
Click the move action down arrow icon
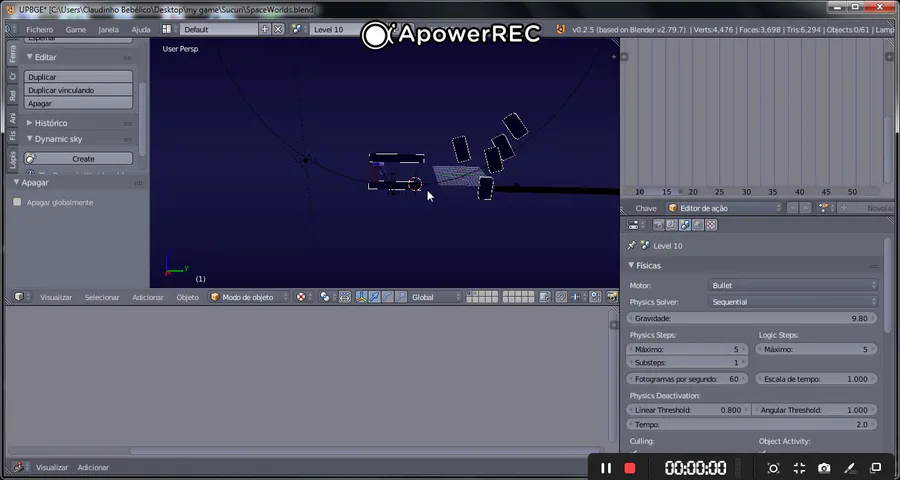click(x=793, y=208)
